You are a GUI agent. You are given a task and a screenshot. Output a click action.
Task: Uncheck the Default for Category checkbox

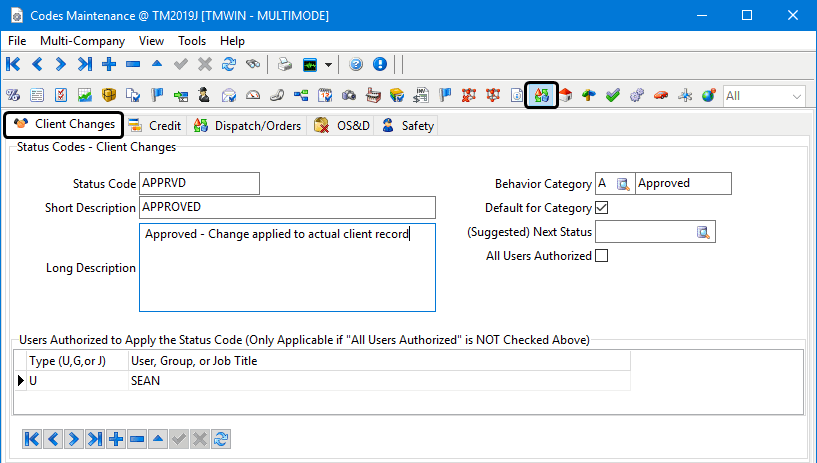601,208
